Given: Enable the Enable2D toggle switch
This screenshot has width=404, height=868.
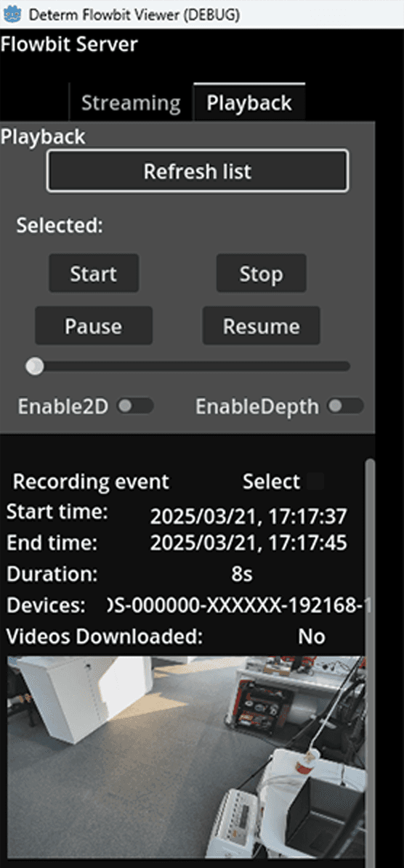Looking at the screenshot, I should pyautogui.click(x=136, y=406).
